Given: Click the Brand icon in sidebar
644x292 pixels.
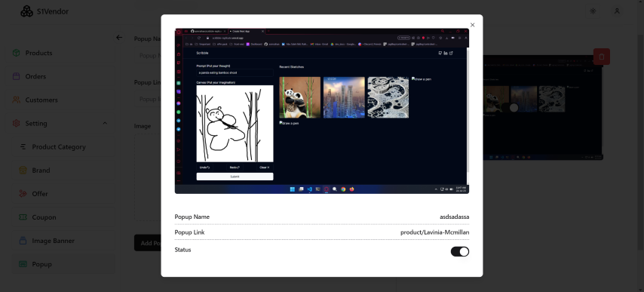Looking at the screenshot, I should pyautogui.click(x=23, y=170).
